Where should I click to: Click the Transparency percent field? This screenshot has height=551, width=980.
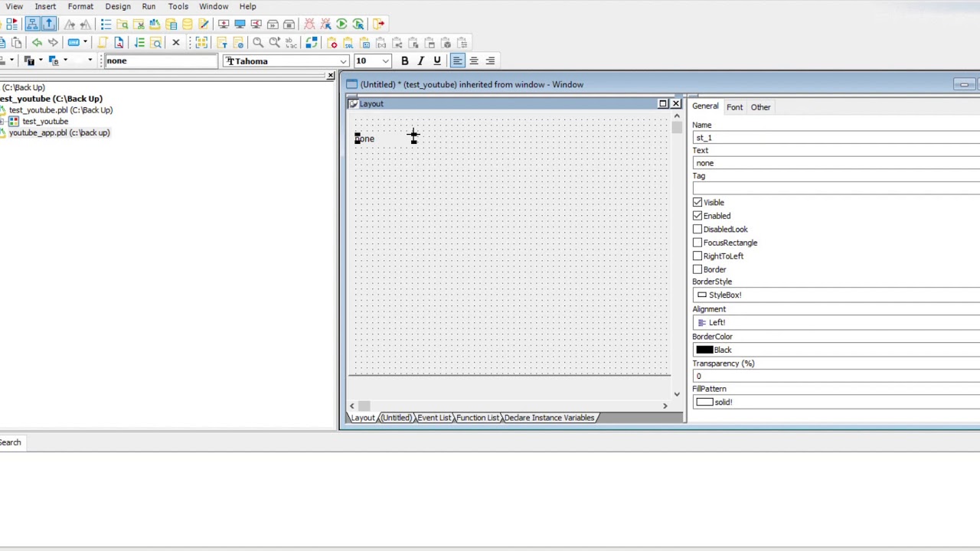pos(836,377)
